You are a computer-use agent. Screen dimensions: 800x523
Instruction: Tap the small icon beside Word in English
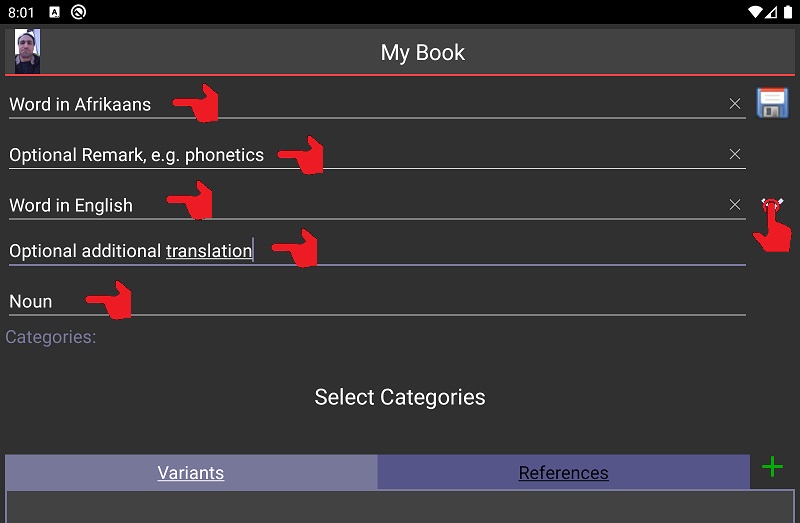click(x=772, y=205)
